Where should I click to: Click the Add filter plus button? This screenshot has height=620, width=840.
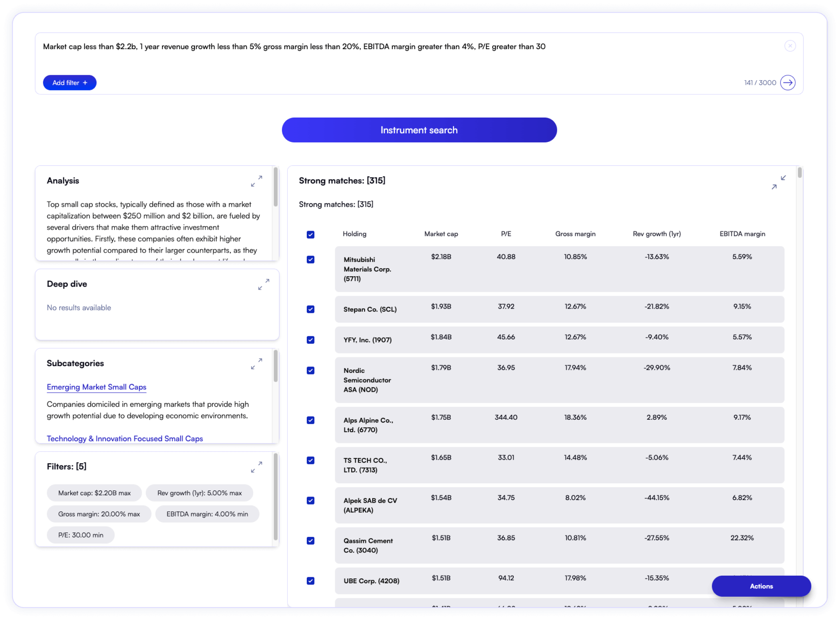tap(70, 83)
